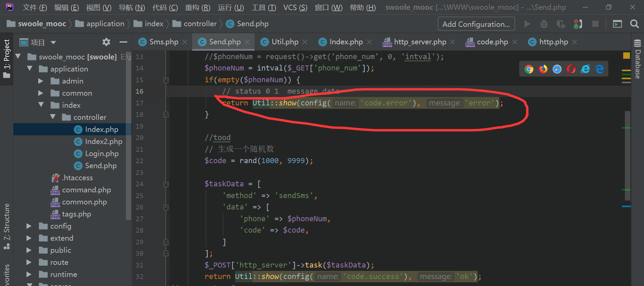Viewport: 644px width, 286px height.
Task: Open the Database tool window
Action: (x=638, y=59)
